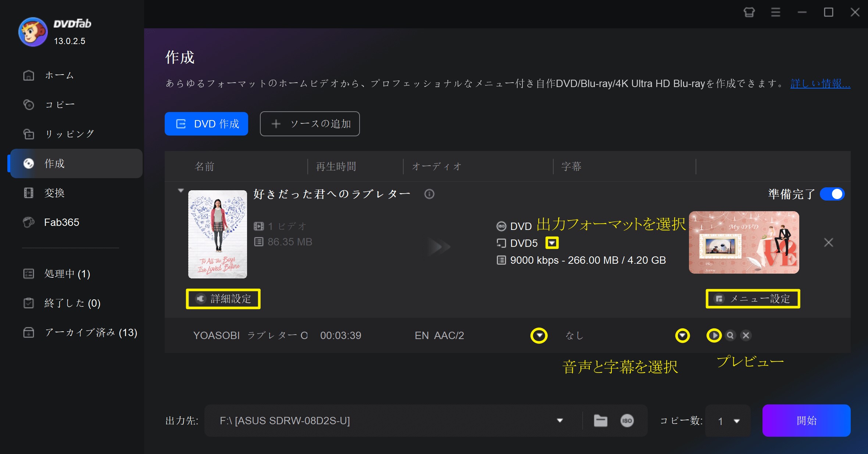This screenshot has width=868, height=454.
Task: Click the ISO output icon at bottom
Action: tap(627, 421)
